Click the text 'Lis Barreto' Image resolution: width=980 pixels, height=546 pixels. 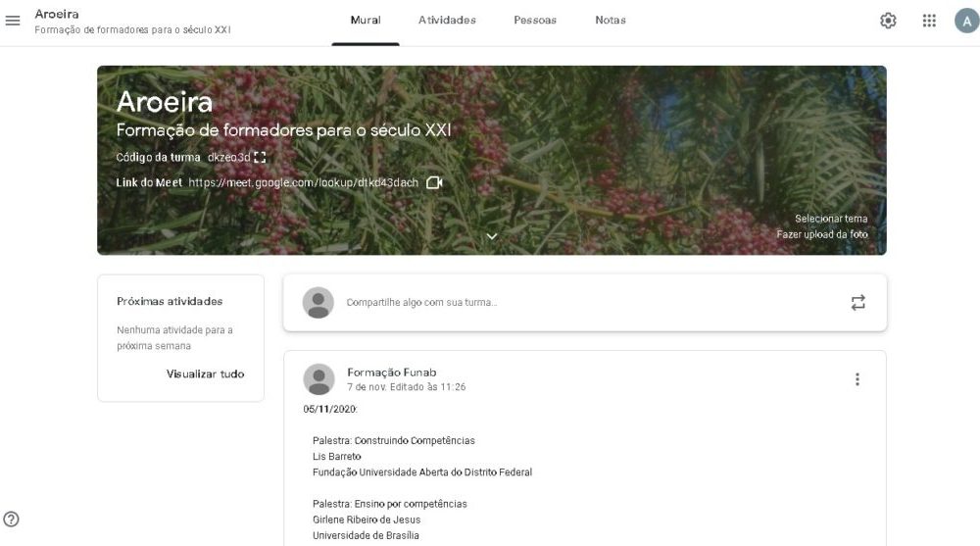(x=337, y=457)
